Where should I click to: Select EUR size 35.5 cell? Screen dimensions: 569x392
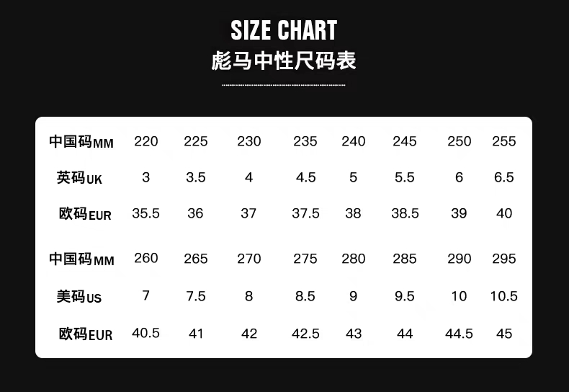pos(146,213)
